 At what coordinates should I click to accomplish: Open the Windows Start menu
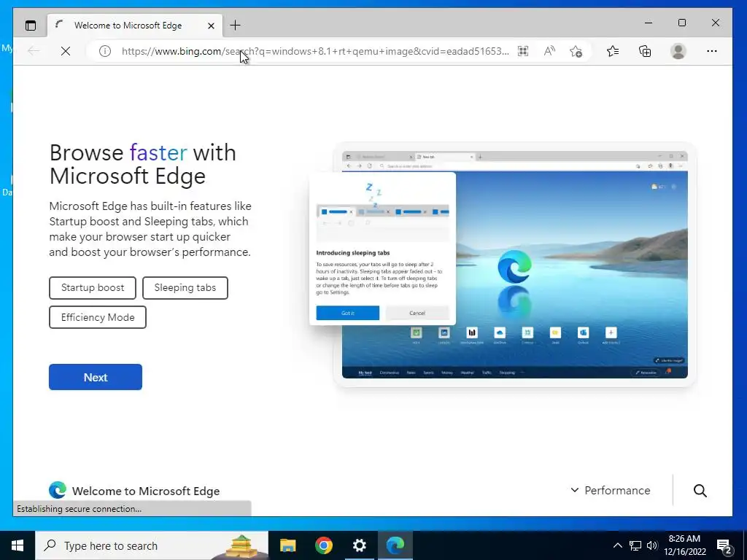point(18,545)
